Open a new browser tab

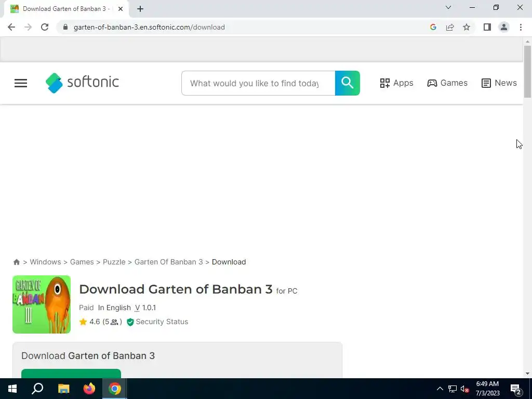coord(140,9)
